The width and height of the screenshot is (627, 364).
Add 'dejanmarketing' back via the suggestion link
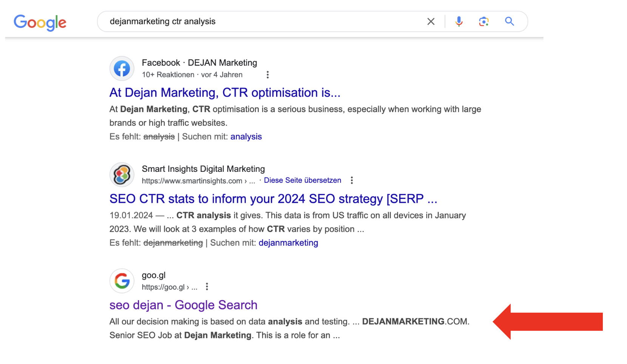[288, 243]
